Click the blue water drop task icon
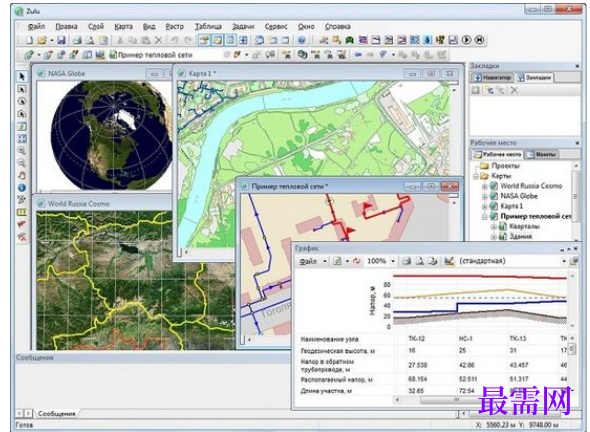Image resolution: width=590 pixels, height=432 pixels. (427, 40)
